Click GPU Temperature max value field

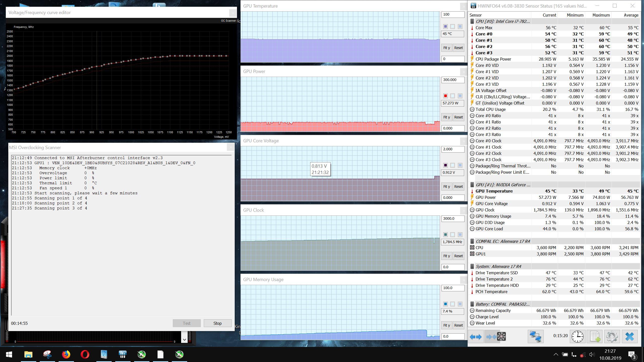click(453, 14)
